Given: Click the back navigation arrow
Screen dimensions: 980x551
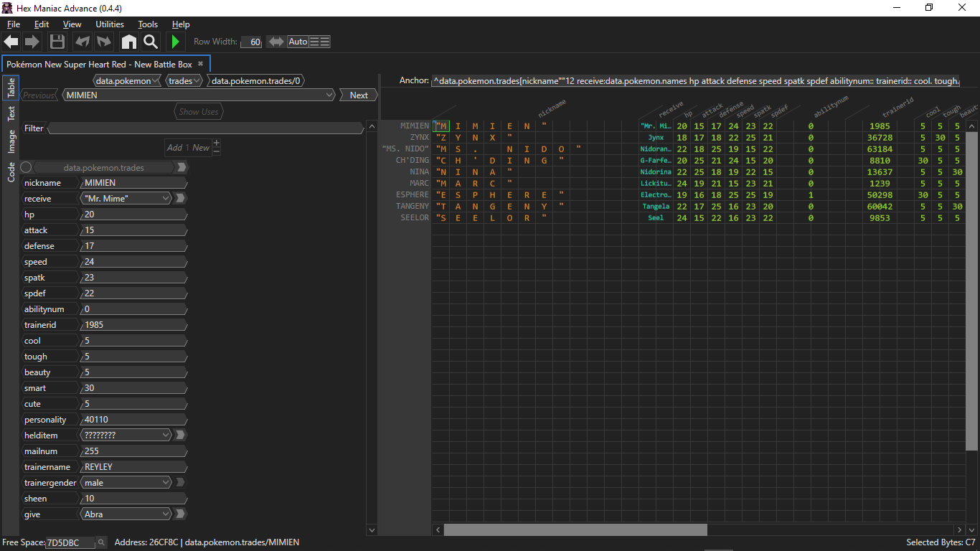Looking at the screenshot, I should 11,42.
